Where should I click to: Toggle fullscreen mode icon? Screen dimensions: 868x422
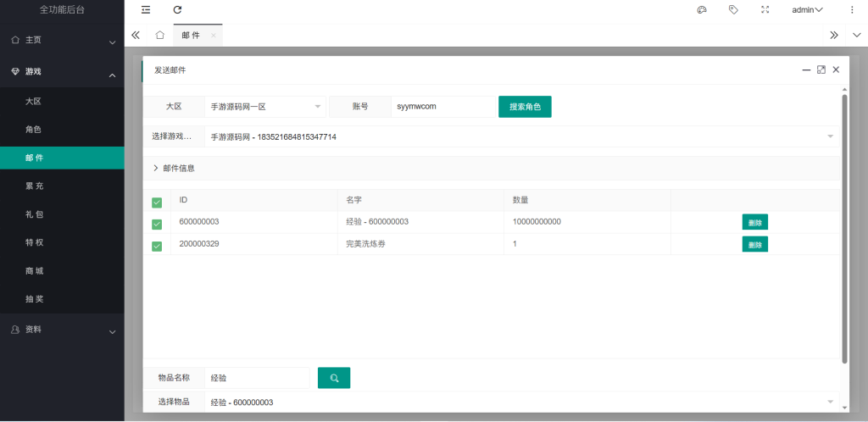(765, 10)
